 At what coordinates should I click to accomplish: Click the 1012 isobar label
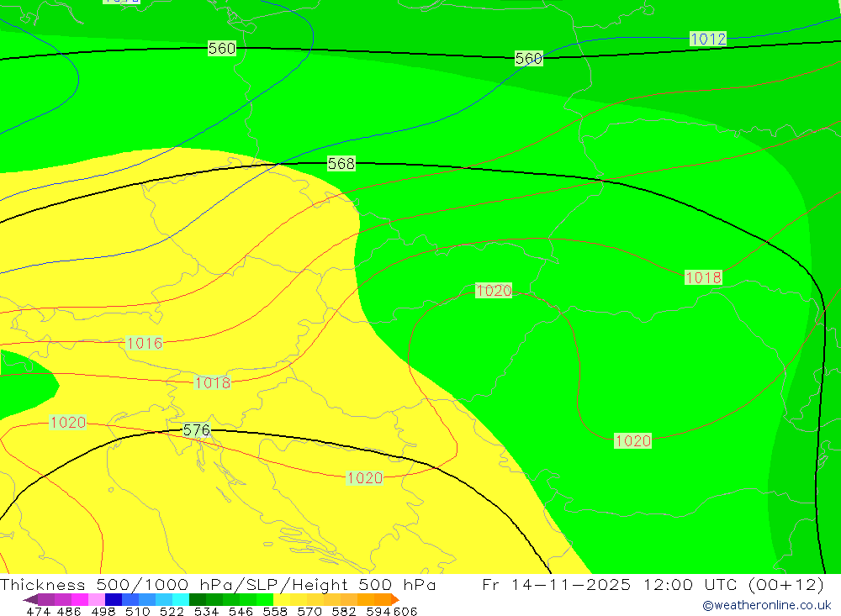coord(708,39)
